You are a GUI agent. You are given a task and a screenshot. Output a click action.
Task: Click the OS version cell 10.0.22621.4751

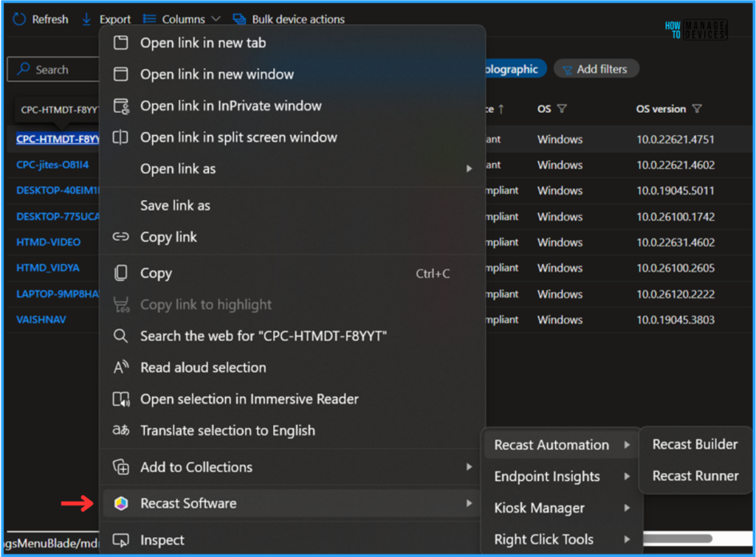[675, 139]
